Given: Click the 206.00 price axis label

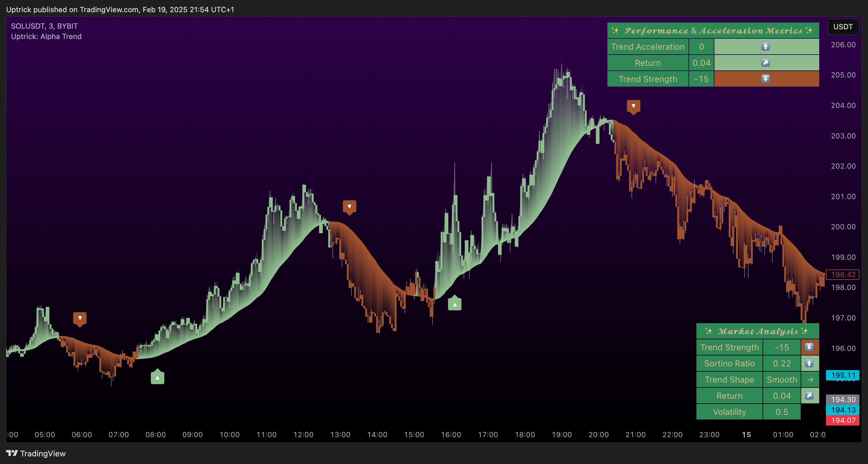Looking at the screenshot, I should coord(843,45).
